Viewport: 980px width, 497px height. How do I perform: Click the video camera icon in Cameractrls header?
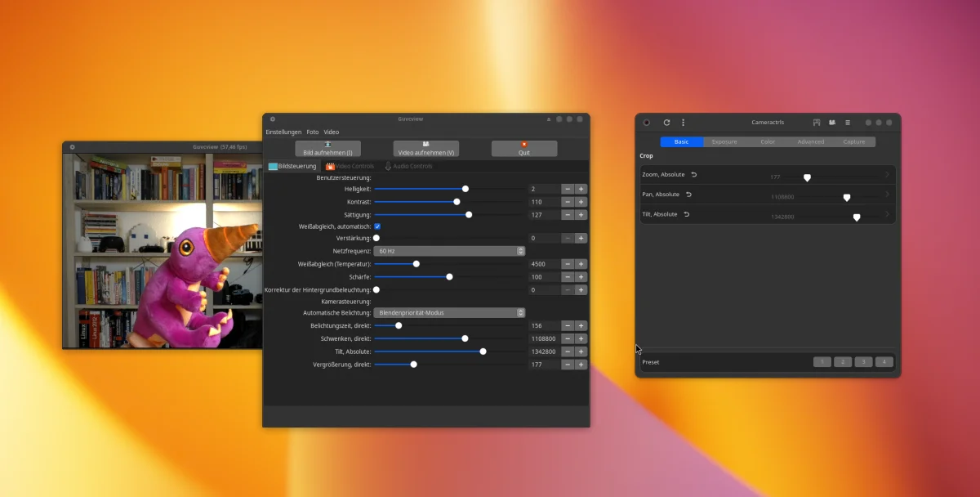[832, 123]
